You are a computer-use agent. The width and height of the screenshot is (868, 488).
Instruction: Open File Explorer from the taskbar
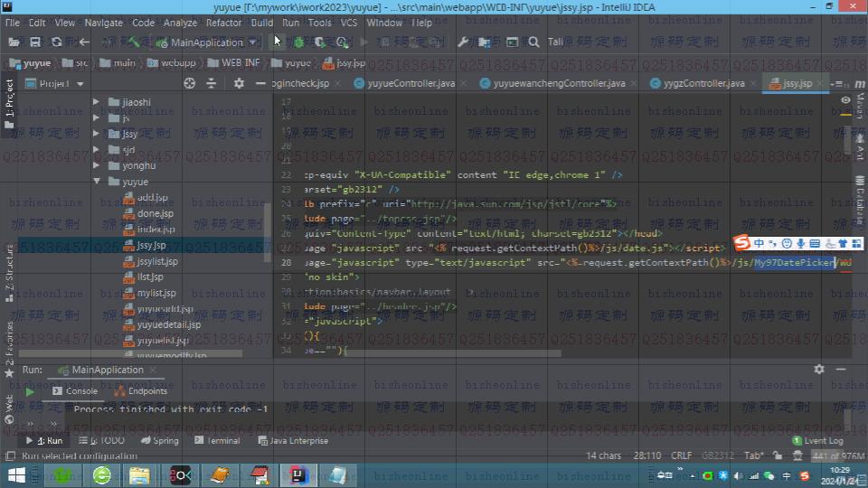pyautogui.click(x=139, y=476)
